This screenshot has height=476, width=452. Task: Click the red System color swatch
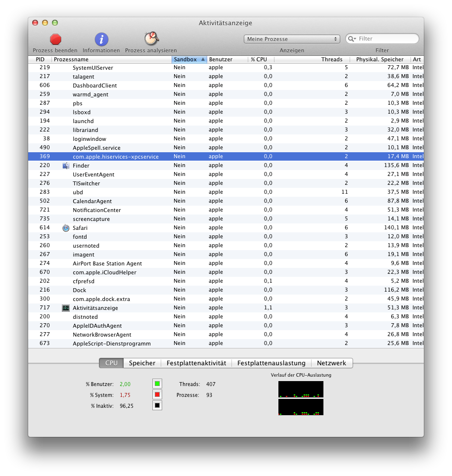[x=157, y=394]
